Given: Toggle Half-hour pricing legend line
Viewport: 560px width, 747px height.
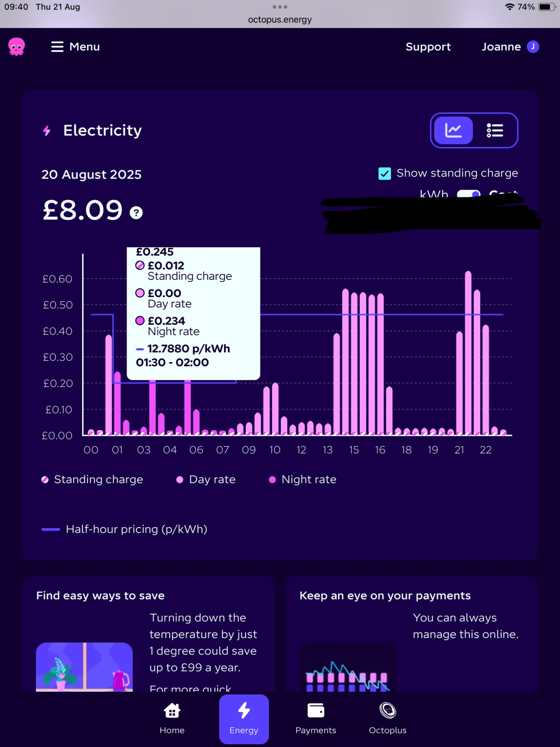Looking at the screenshot, I should click(125, 529).
